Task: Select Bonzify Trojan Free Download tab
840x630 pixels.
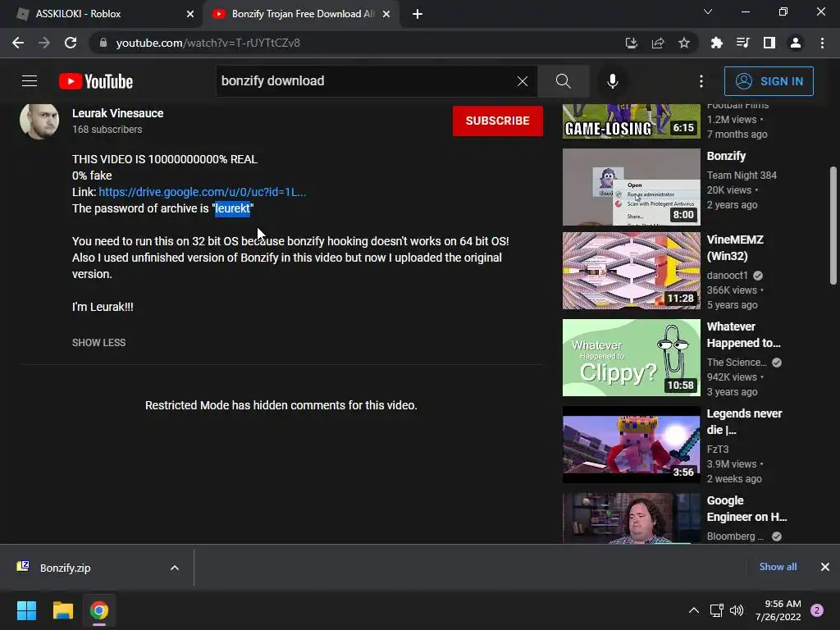Action: [x=301, y=14]
